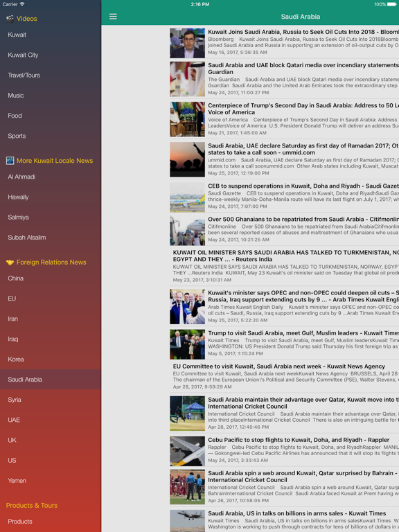Open thumbnail of Qatari media block article
Image resolution: width=399 pixels, height=532 pixels.
click(187, 80)
